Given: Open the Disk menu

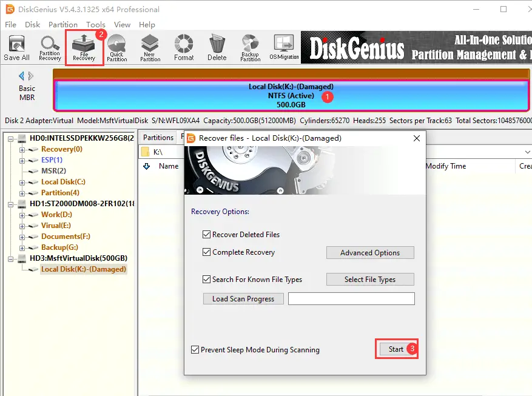Looking at the screenshot, I should click(33, 25).
